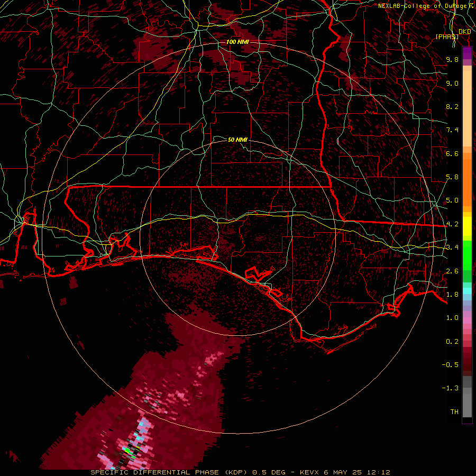This screenshot has width=476, height=476.
Task: Click the 12:12 timestamp in the caption
Action: (x=378, y=472)
